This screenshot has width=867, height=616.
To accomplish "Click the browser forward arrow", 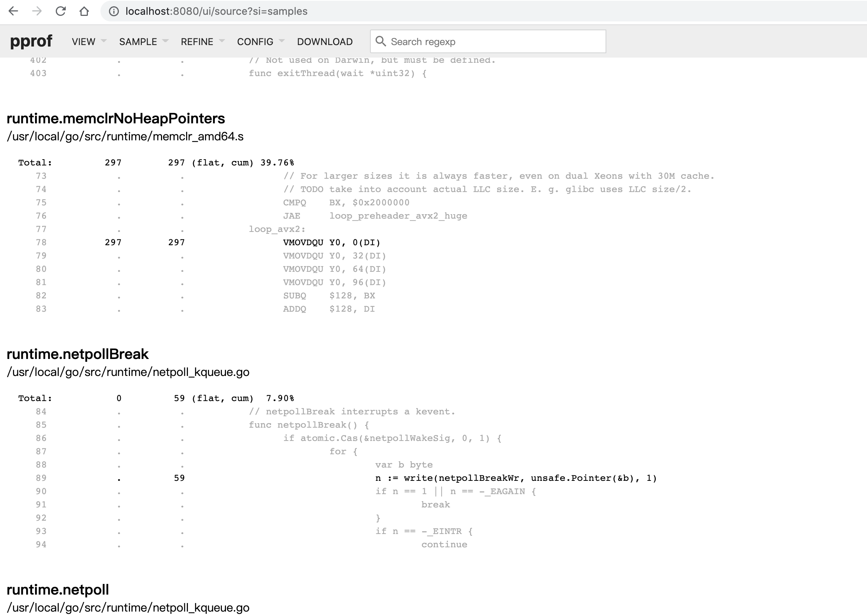I will (x=37, y=11).
